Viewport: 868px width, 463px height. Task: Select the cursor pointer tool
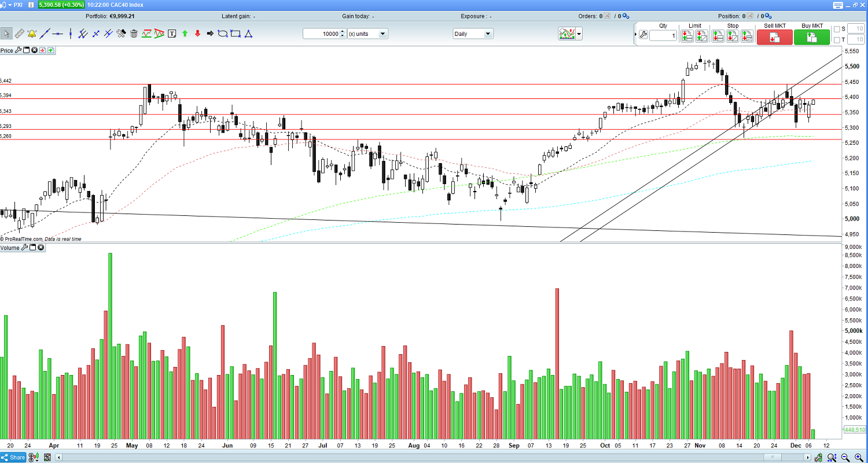coord(6,34)
